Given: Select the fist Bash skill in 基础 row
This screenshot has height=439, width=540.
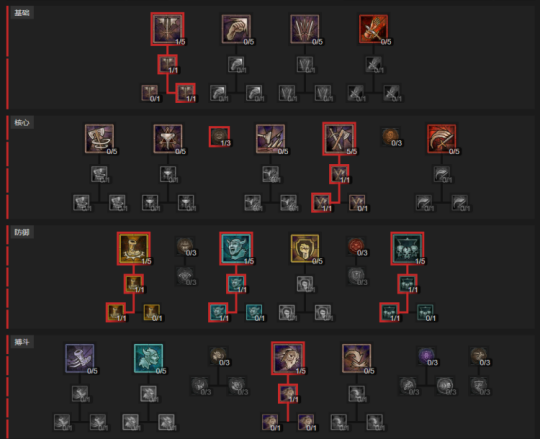Looking at the screenshot, I should tap(236, 29).
